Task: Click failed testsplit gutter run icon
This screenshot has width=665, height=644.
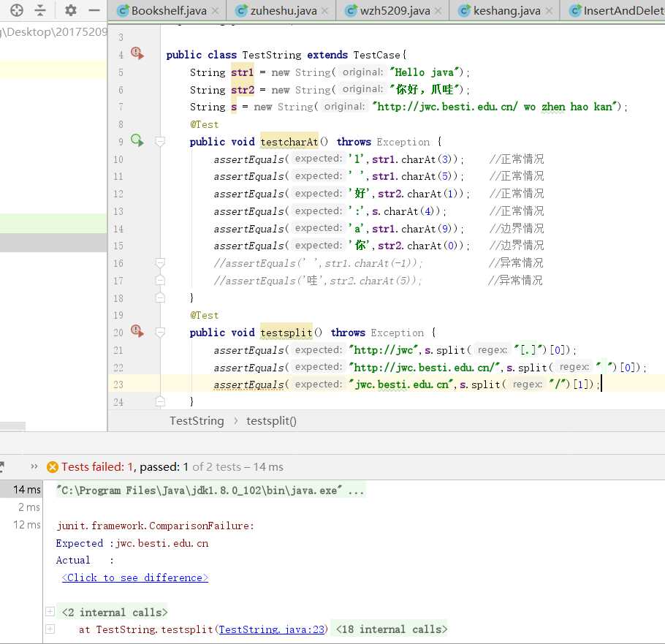Action: 137,331
